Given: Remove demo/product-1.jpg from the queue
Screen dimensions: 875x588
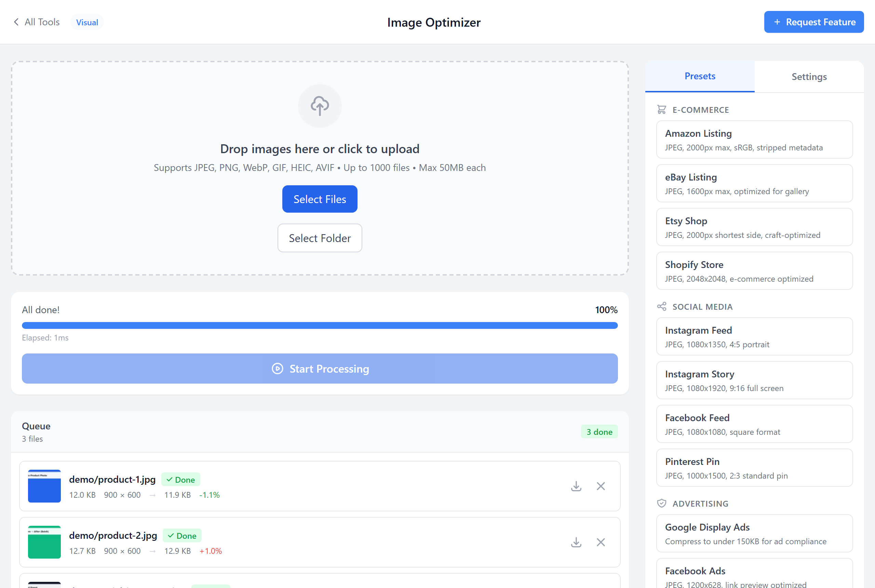Looking at the screenshot, I should [x=601, y=486].
